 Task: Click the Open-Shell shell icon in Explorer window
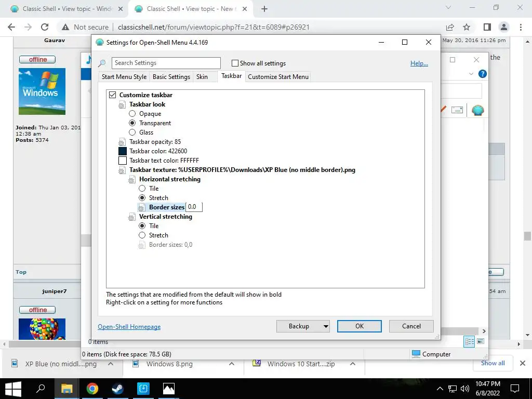478,110
